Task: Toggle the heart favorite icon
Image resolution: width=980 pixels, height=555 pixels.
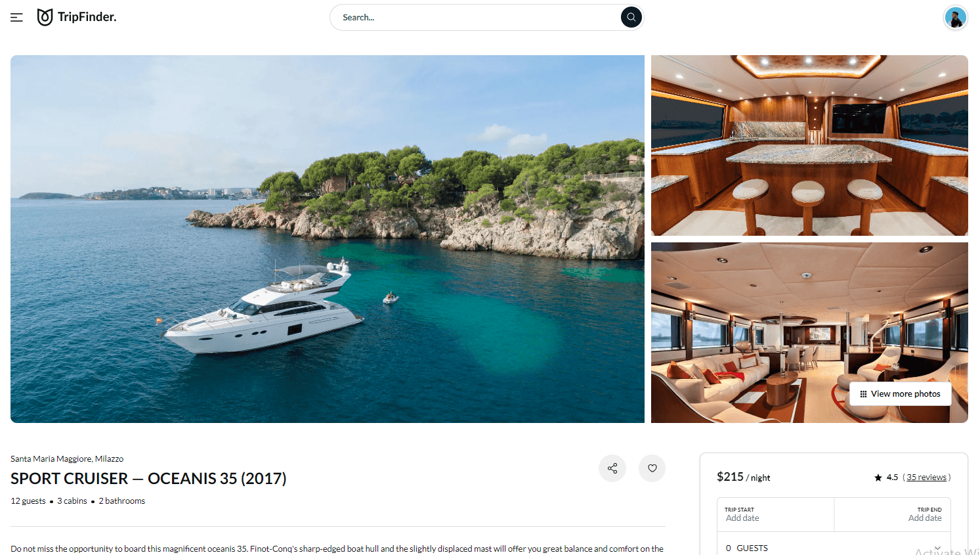Action: (x=652, y=468)
